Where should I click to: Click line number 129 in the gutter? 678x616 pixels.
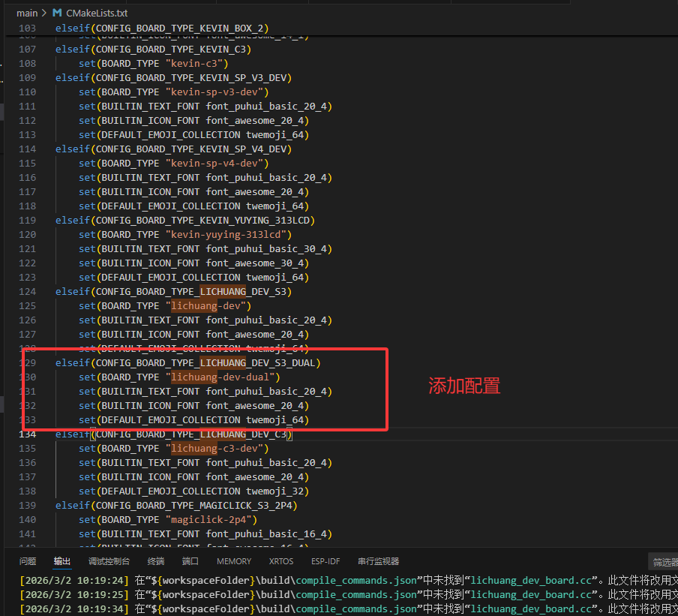pyautogui.click(x=27, y=363)
